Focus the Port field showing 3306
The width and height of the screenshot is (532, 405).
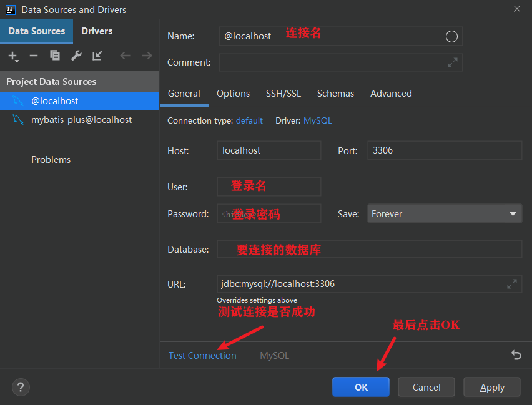point(445,150)
